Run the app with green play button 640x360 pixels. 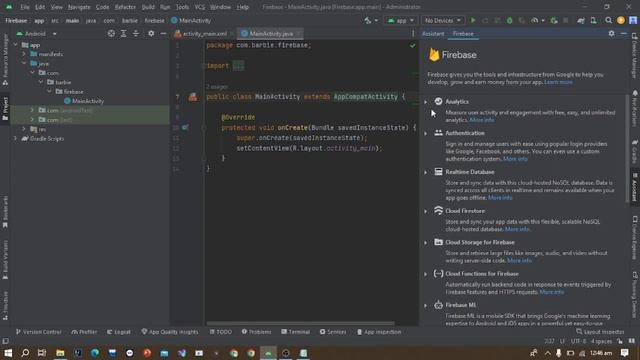473,20
